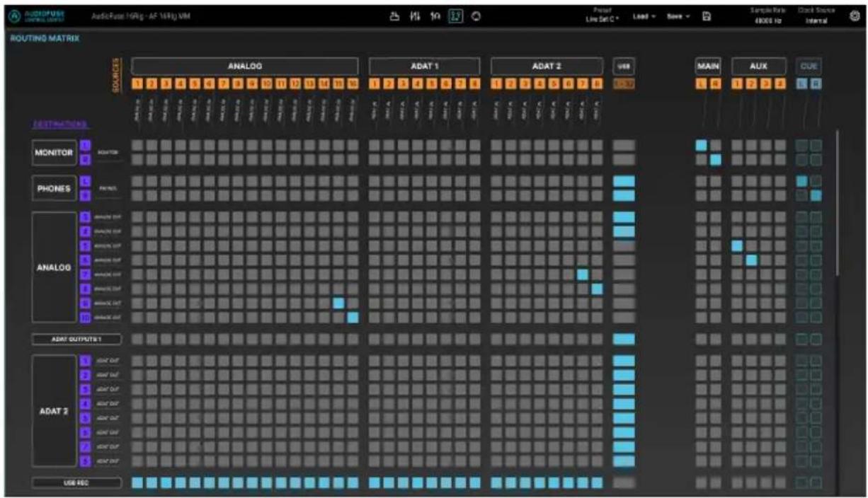The height and width of the screenshot is (498, 868).
Task: Toggle lit Analog 1 to USB REC cell
Action: click(x=137, y=482)
